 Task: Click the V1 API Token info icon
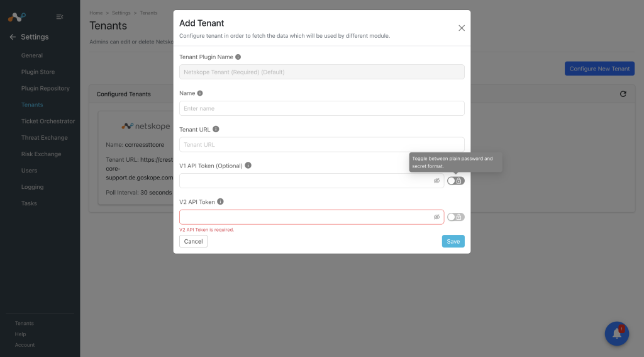coord(248,166)
